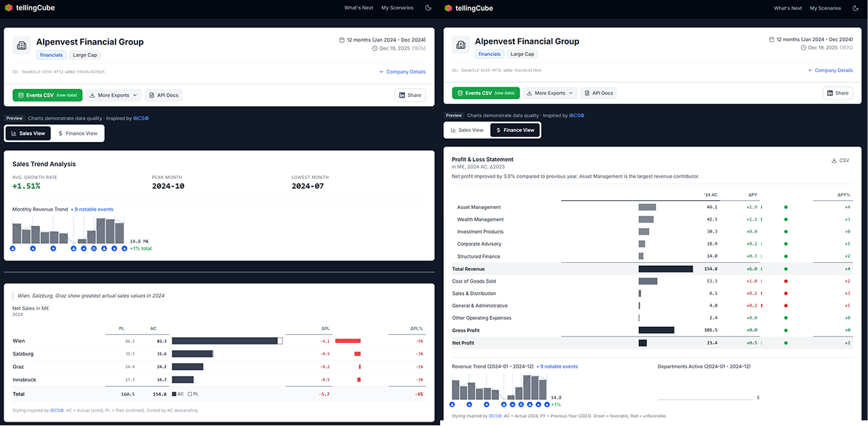Click AC solid legend swatch in Net Sales
Viewport: 868px width, 426px height.
(x=174, y=394)
